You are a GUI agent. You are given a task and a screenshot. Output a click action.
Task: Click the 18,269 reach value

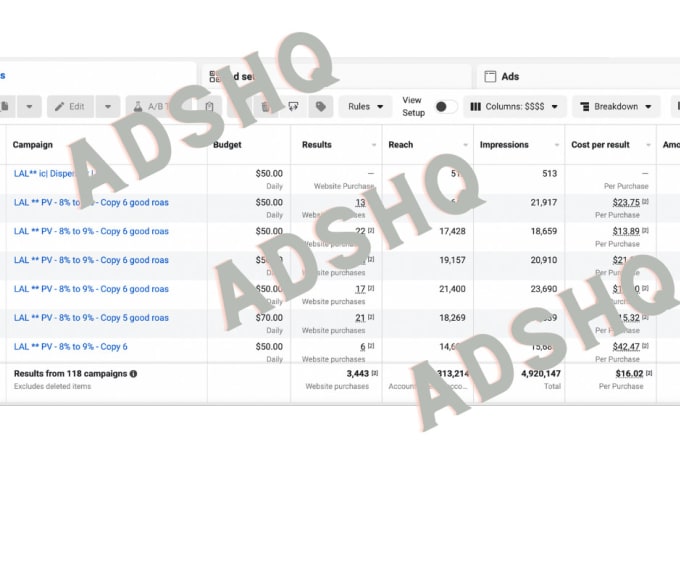[452, 318]
